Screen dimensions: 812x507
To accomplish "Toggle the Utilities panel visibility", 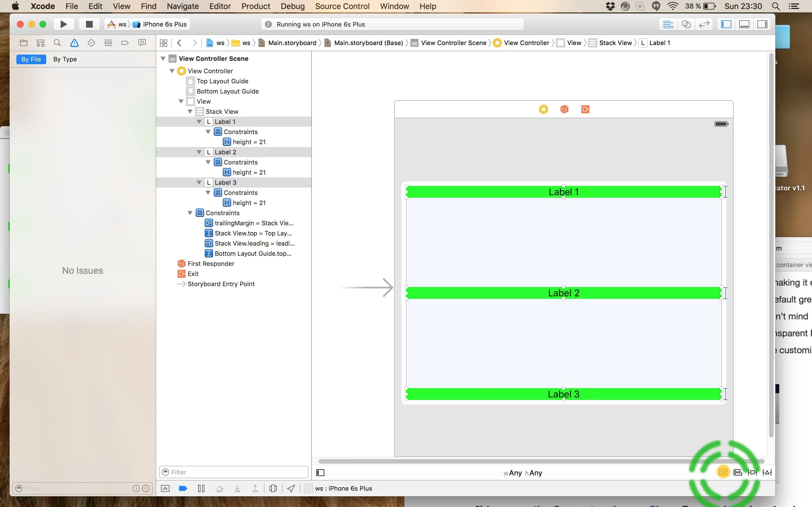I will pyautogui.click(x=762, y=24).
